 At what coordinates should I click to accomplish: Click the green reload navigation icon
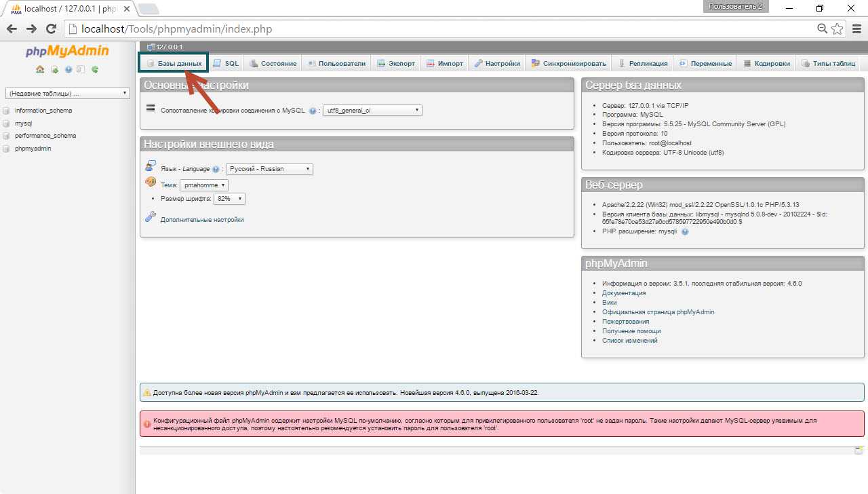(x=95, y=69)
